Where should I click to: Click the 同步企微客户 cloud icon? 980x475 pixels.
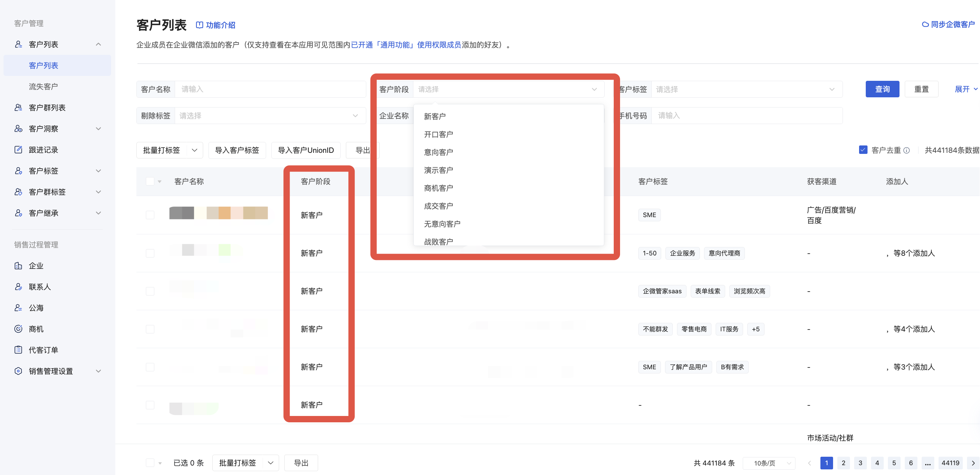[925, 25]
